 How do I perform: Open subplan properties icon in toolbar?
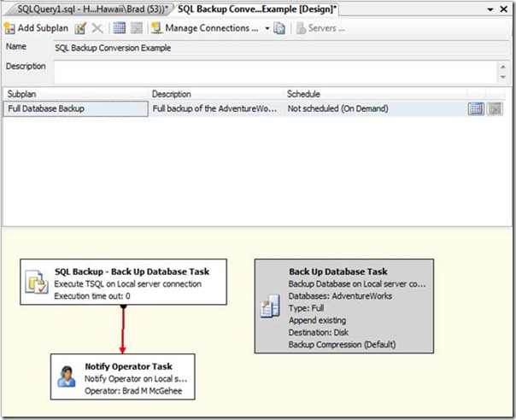point(80,28)
